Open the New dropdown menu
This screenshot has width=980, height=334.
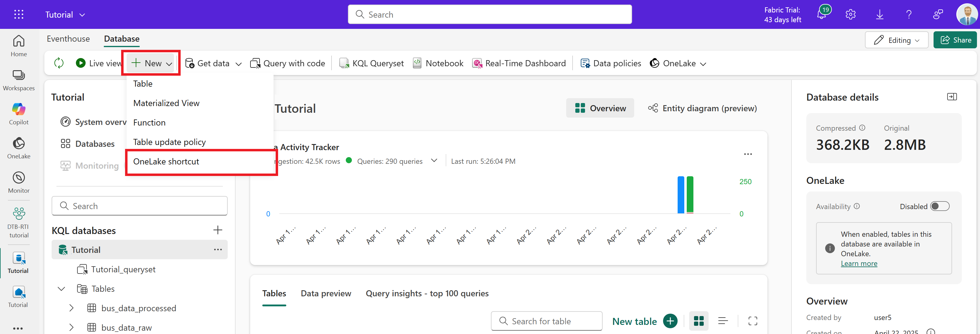coord(151,63)
